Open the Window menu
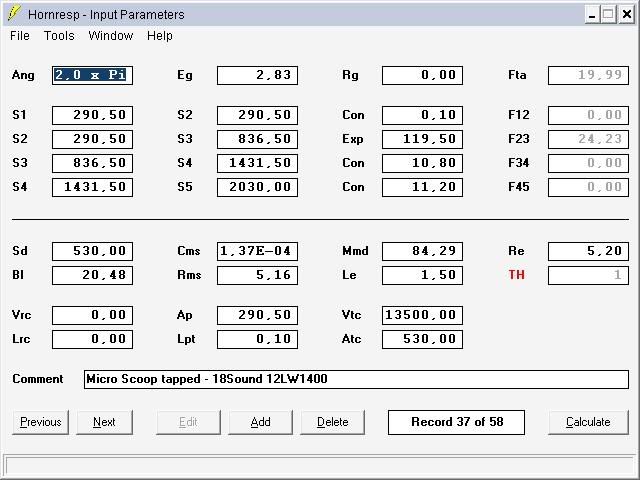The width and height of the screenshot is (640, 480). click(x=111, y=36)
